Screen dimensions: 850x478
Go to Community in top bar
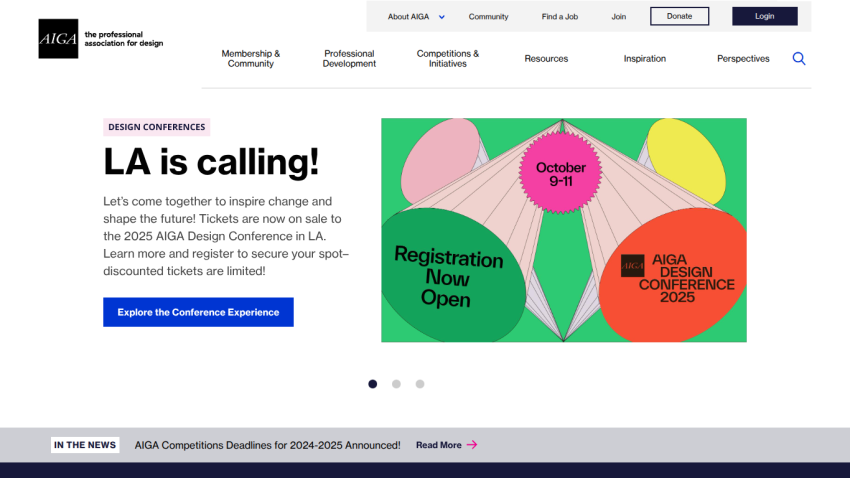click(x=488, y=17)
